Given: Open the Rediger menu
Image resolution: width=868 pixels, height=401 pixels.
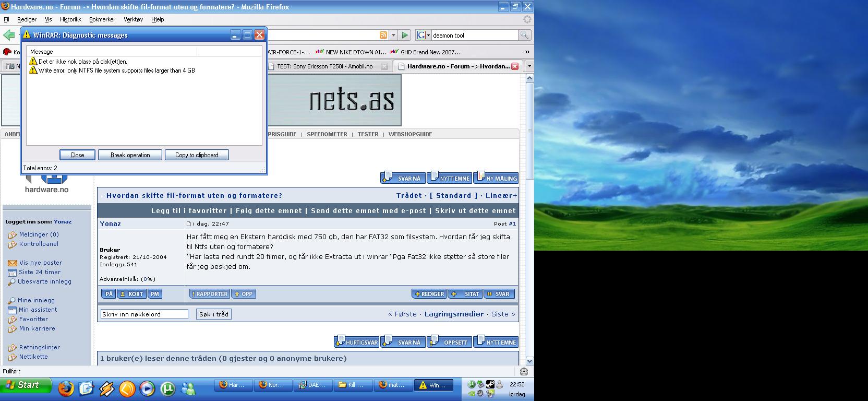Looking at the screenshot, I should tap(27, 19).
